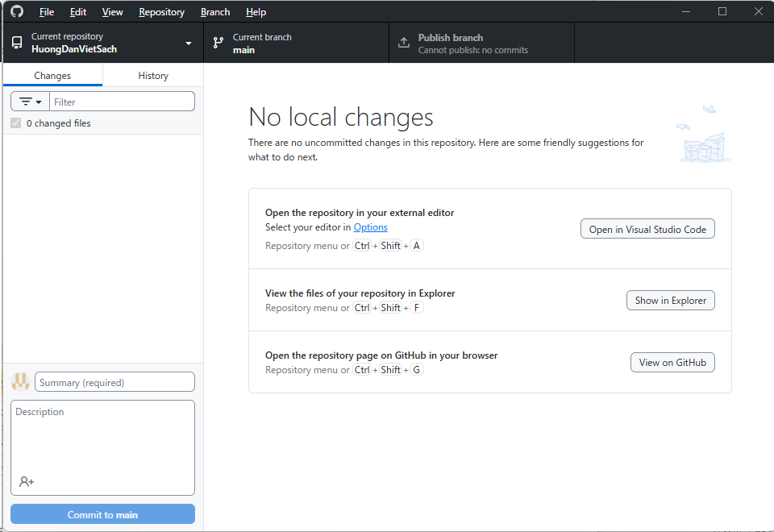Click the Show in Explorer button
Screen dimensions: 774x532
click(670, 300)
